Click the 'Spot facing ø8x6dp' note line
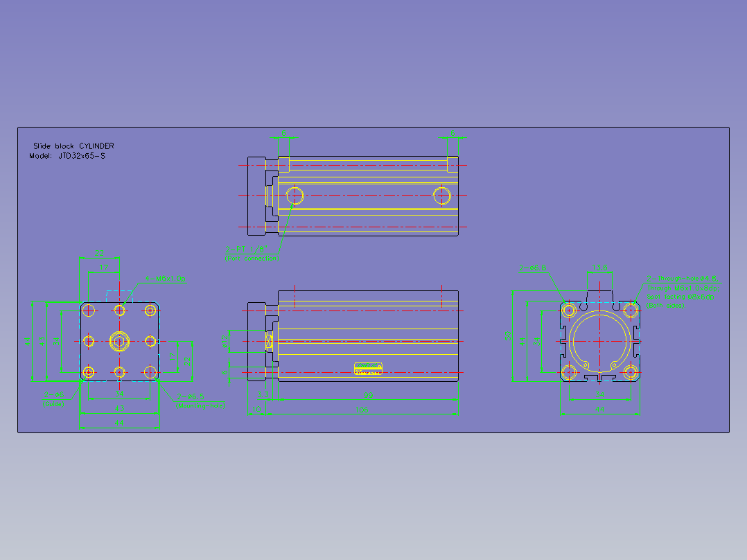Screen dimensions: 747x560 point(680,297)
